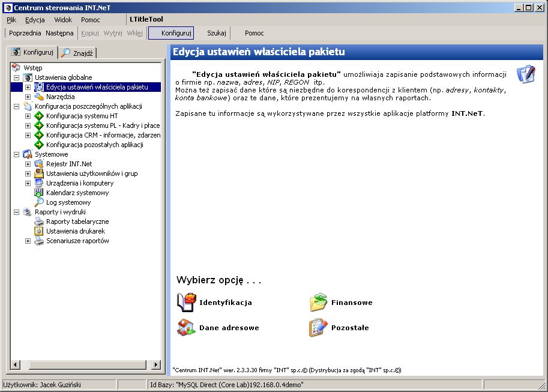Screen dimensions: 548x392
Task: Click the Raporty tabelaryczne icon
Action: click(x=39, y=222)
